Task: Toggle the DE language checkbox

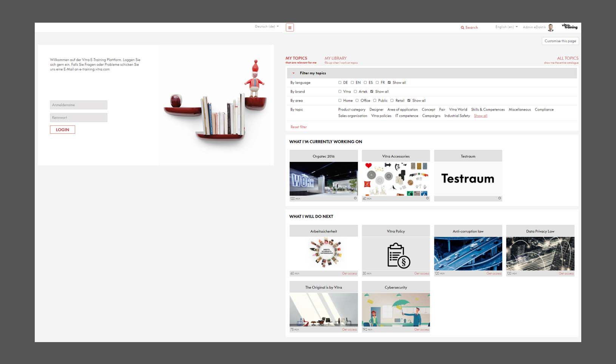Action: pos(340,83)
